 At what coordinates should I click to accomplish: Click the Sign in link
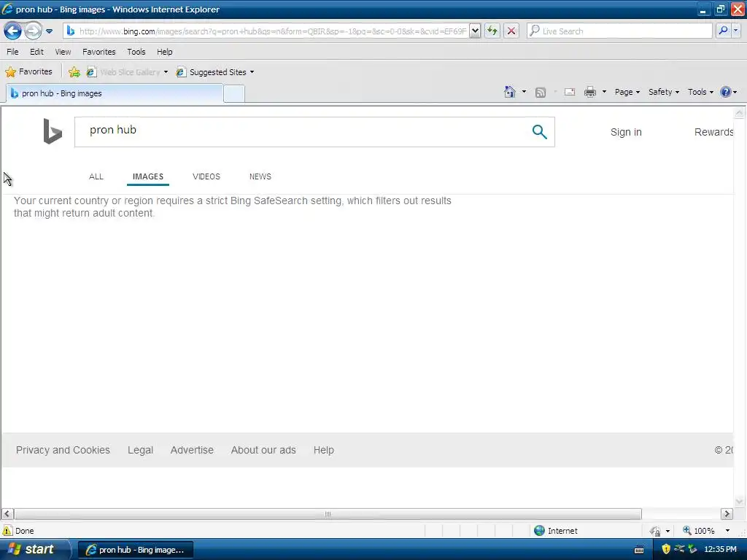[626, 133]
